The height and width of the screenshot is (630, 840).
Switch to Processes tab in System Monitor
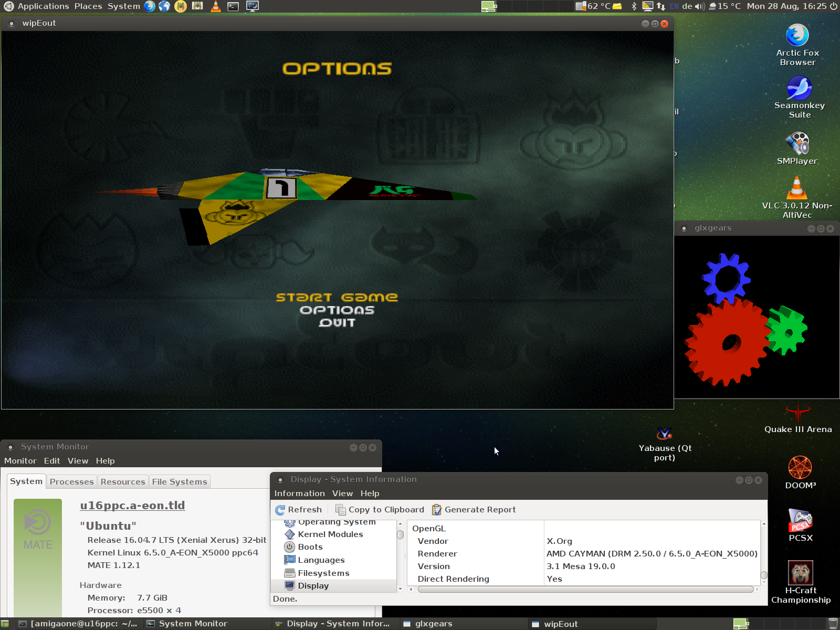(x=71, y=482)
